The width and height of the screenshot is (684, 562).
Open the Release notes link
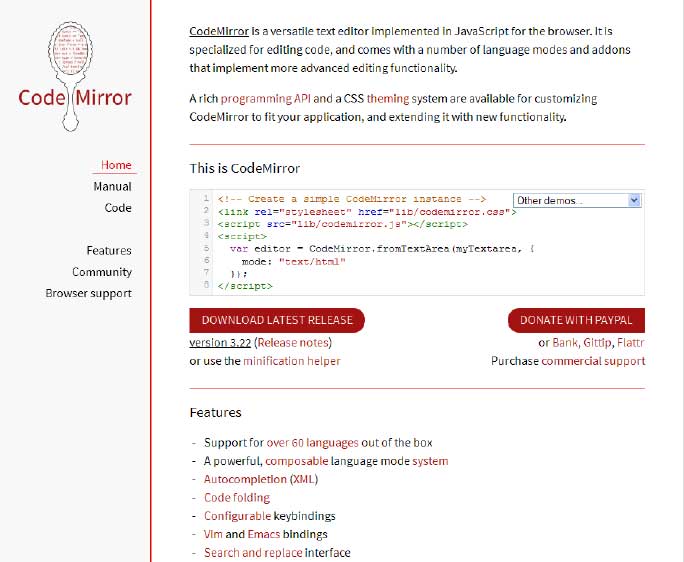coord(293,343)
